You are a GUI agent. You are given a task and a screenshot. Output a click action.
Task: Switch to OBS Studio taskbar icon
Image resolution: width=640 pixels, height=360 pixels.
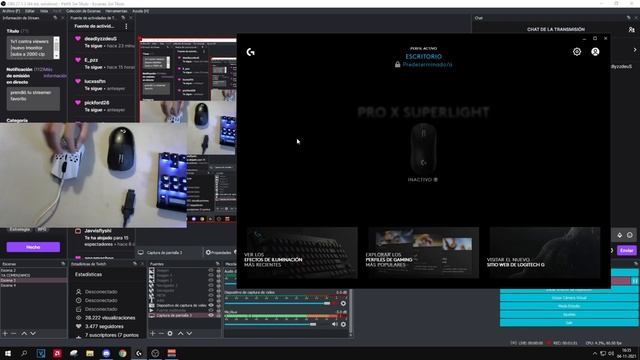(x=155, y=353)
